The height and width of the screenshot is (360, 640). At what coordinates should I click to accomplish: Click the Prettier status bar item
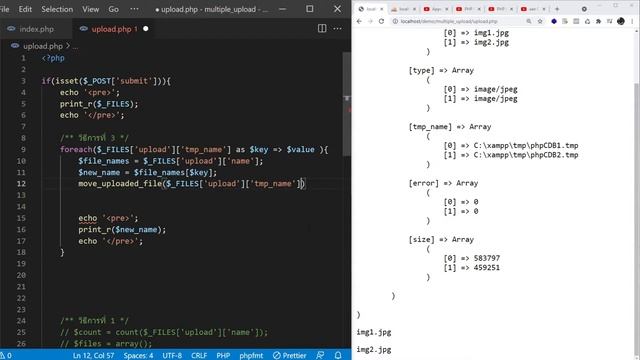click(289, 355)
